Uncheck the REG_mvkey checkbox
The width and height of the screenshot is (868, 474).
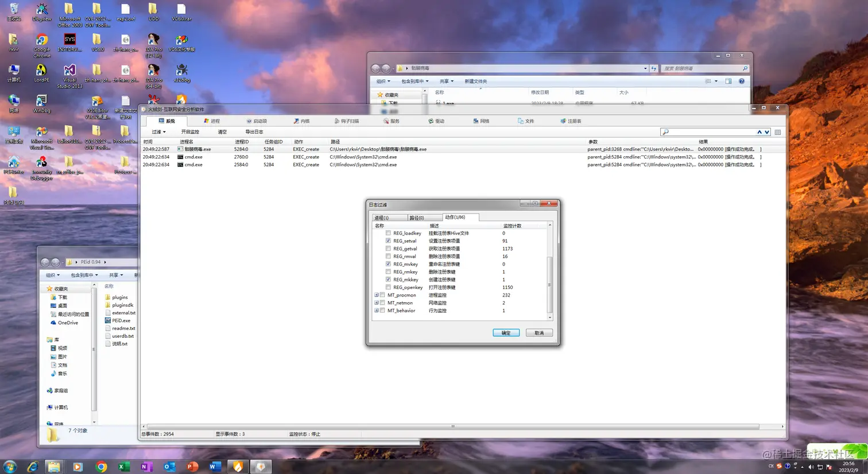click(389, 264)
